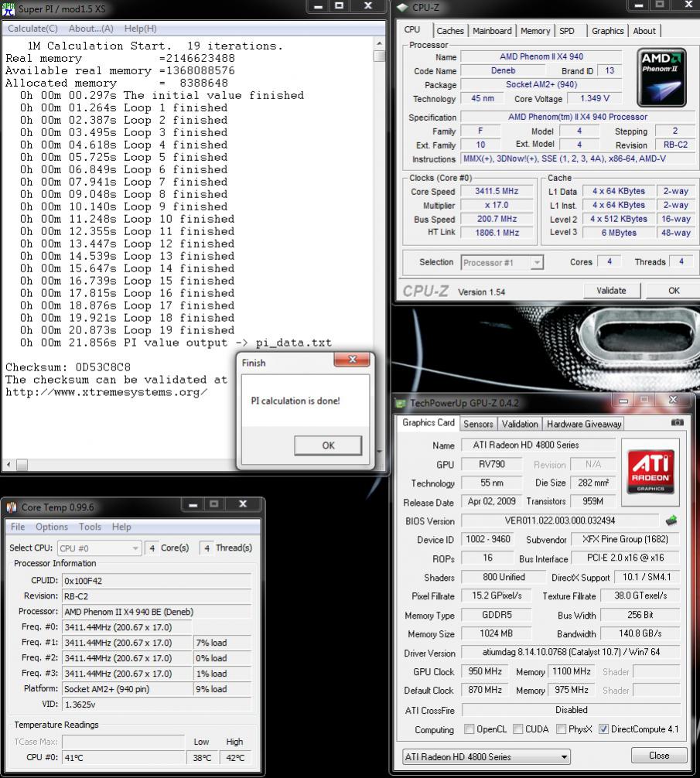Click the OK button in CPU-Z
Viewport: 700px width, 778px height.
coord(673,291)
